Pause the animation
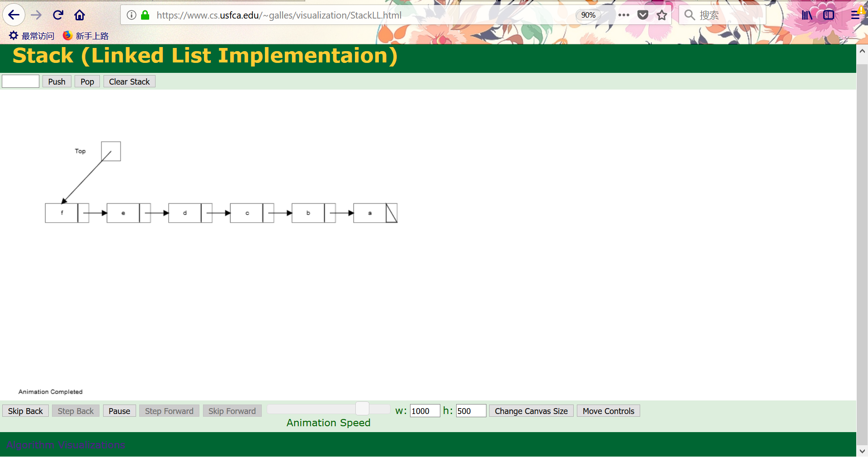The width and height of the screenshot is (868, 457). coord(119,411)
